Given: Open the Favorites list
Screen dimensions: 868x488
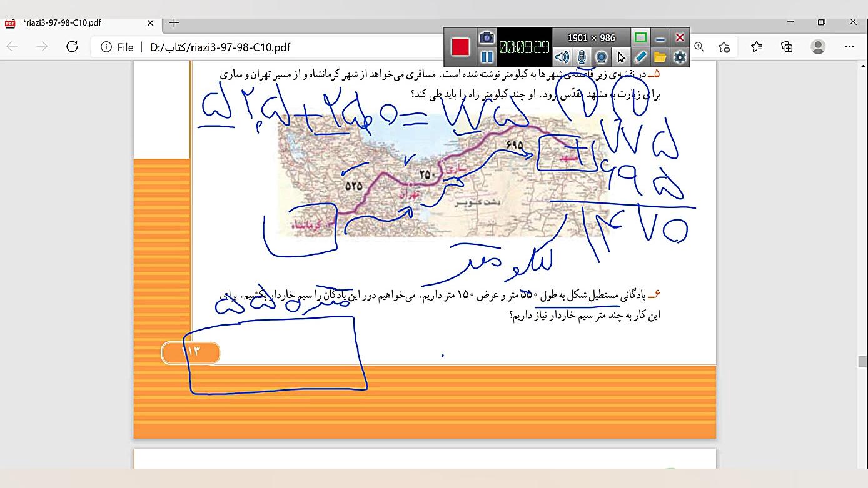Looking at the screenshot, I should tap(757, 47).
